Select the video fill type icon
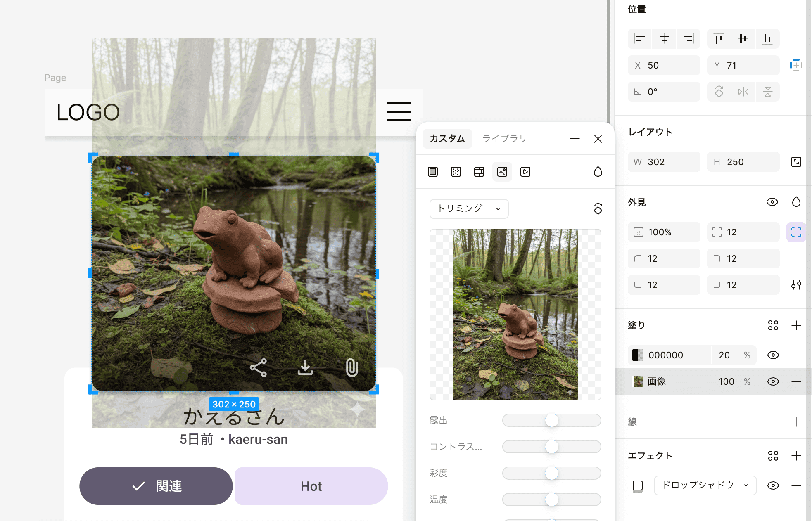This screenshot has height=521, width=812. pos(525,172)
